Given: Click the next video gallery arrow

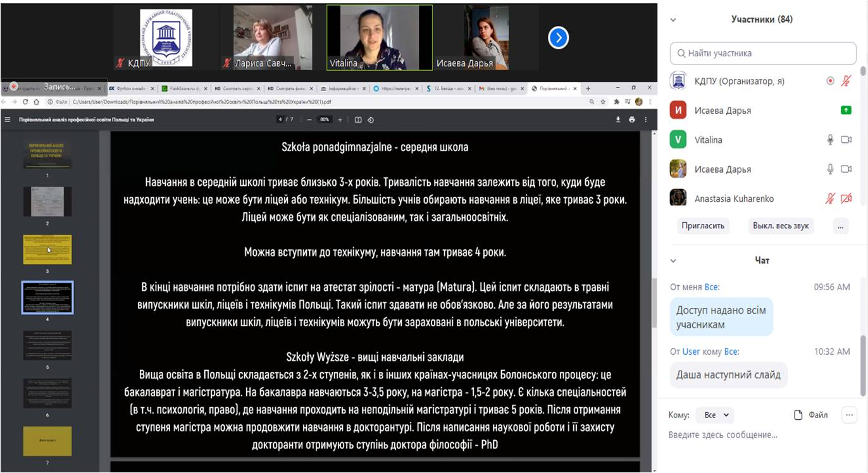Looking at the screenshot, I should pyautogui.click(x=558, y=38).
